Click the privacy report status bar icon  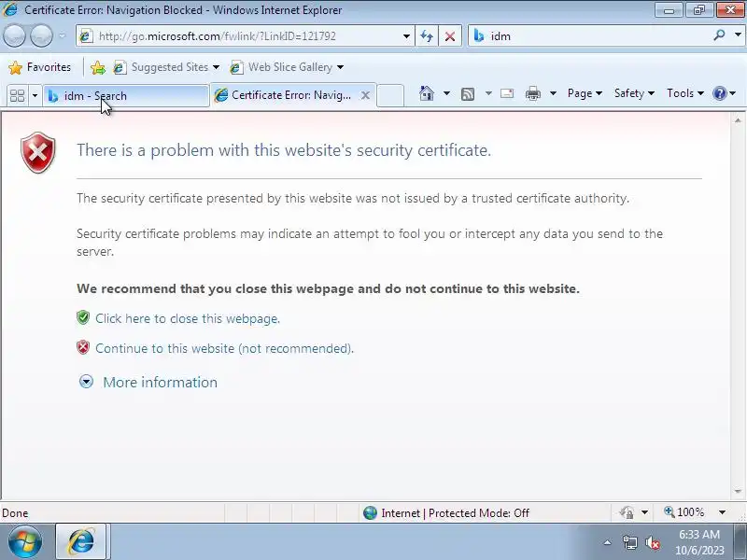[627, 512]
